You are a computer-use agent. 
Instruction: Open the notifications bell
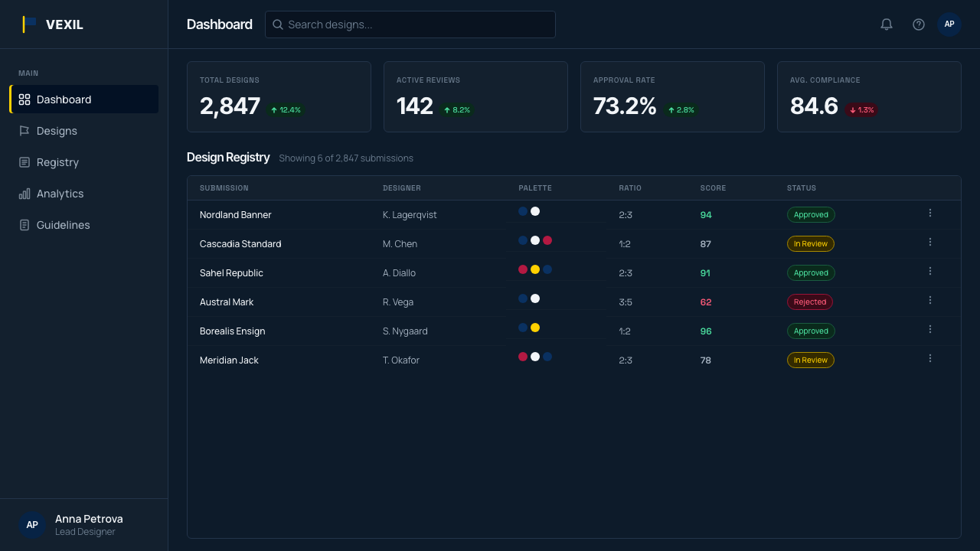(x=887, y=24)
